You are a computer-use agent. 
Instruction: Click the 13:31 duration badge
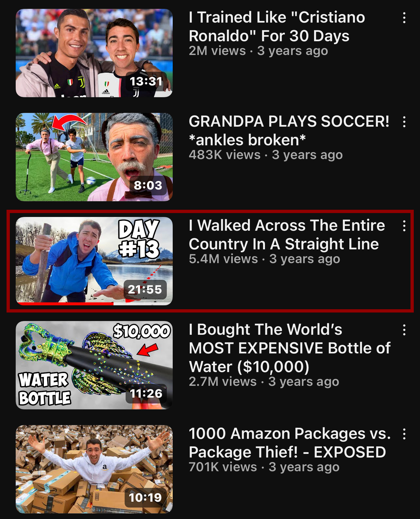pyautogui.click(x=146, y=81)
